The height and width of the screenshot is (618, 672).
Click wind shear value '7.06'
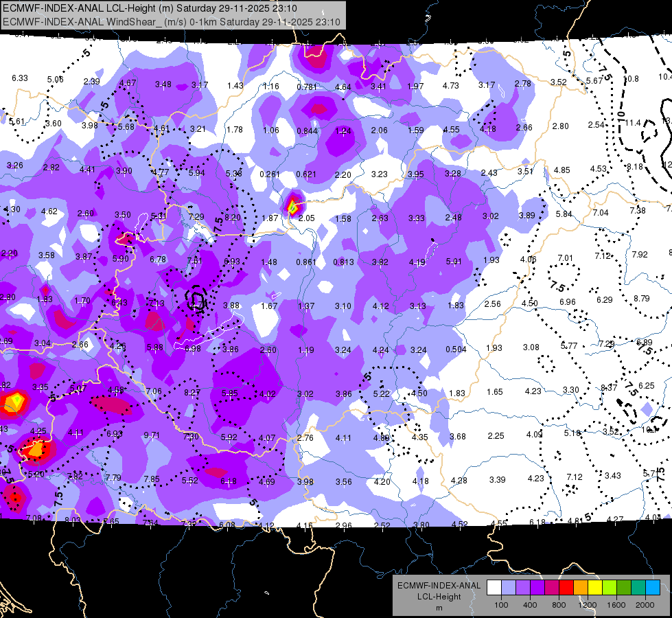click(154, 391)
